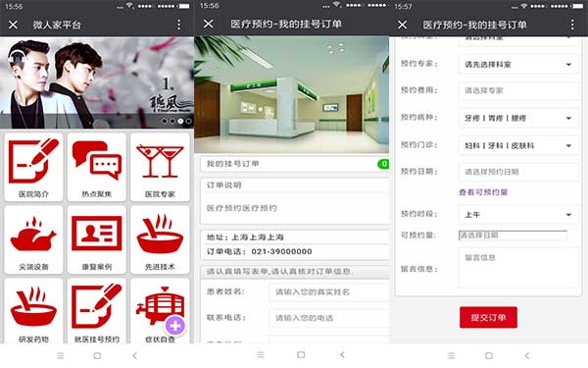
Task: Tap the purple plus floating button
Action: (x=175, y=326)
